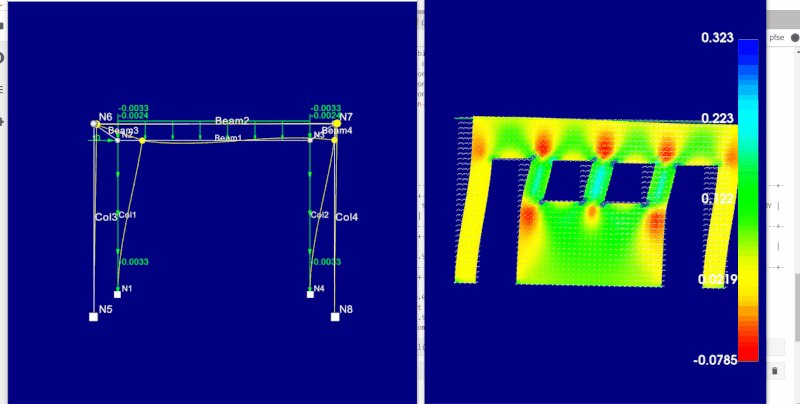Click the trash delete icon
This screenshot has width=800, height=404.
pyautogui.click(x=777, y=371)
